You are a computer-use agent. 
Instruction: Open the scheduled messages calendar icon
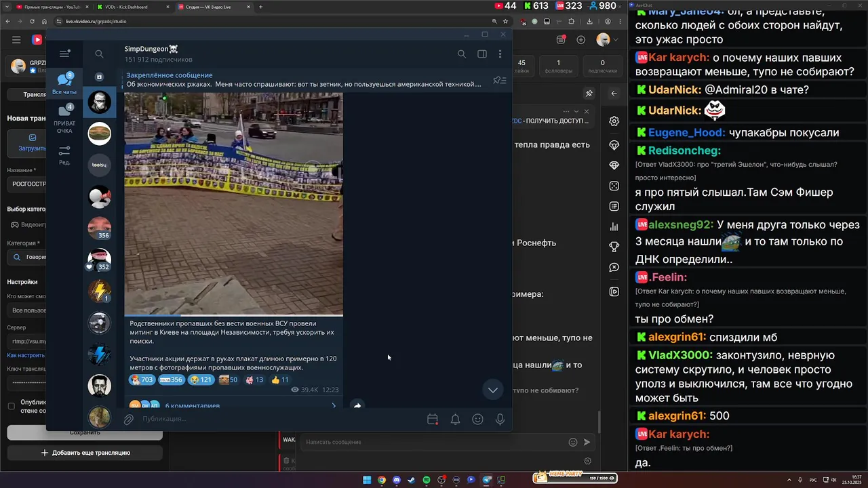(x=433, y=420)
